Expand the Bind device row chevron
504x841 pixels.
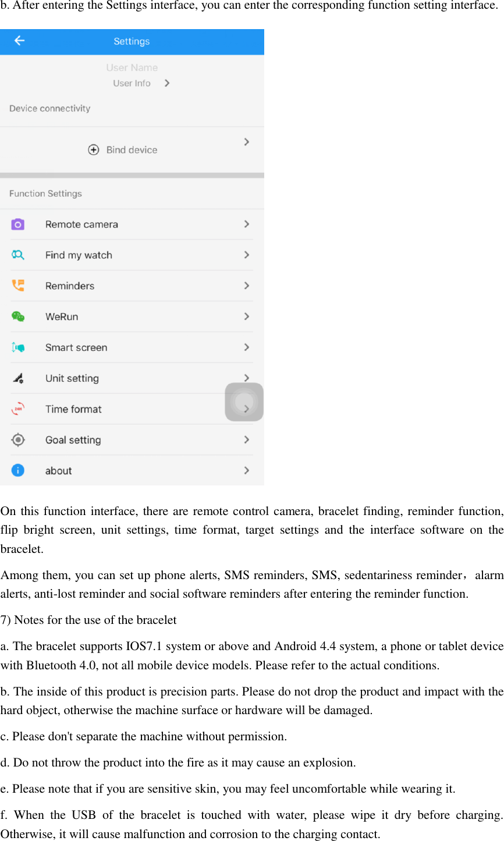tap(246, 141)
